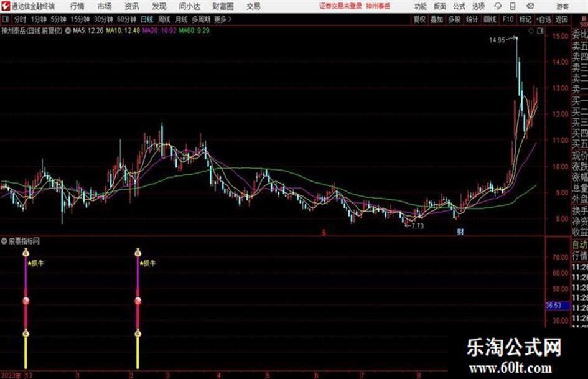Open the 公式 menu

[x=459, y=6]
